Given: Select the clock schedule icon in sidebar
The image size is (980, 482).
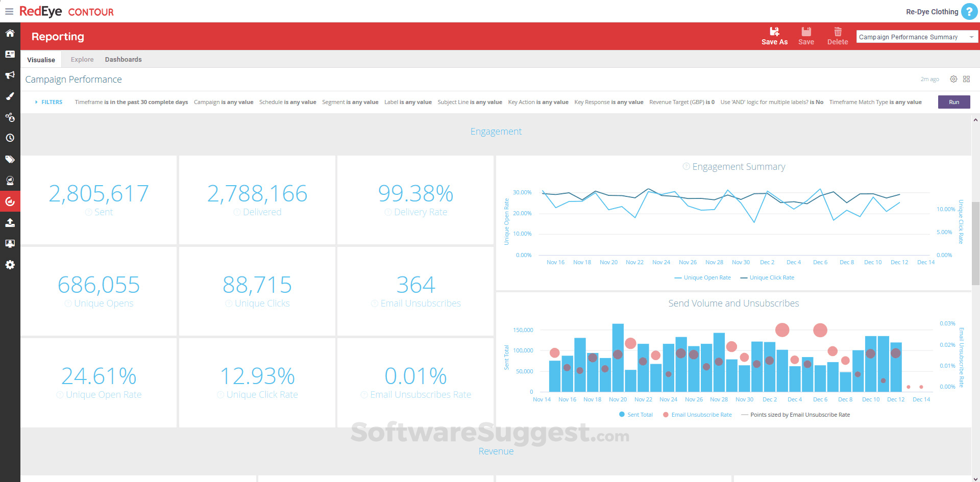Looking at the screenshot, I should point(10,138).
